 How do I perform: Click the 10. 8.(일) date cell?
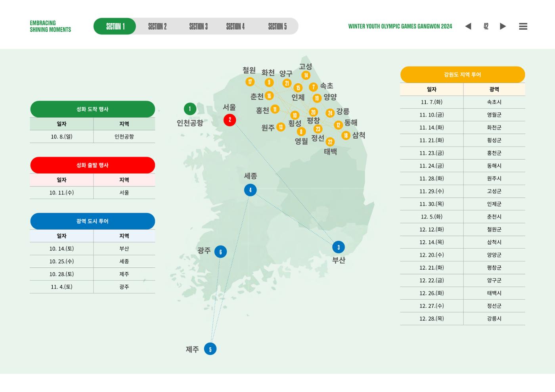click(x=61, y=137)
